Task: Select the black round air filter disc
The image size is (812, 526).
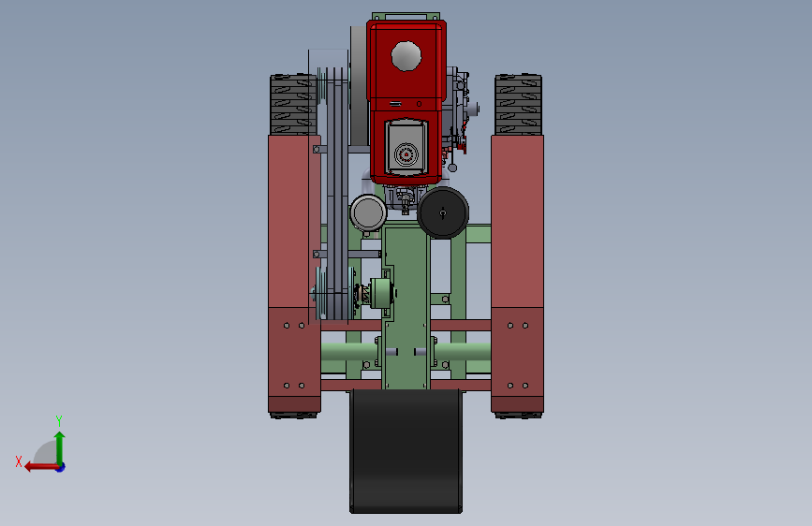Action: [x=443, y=212]
